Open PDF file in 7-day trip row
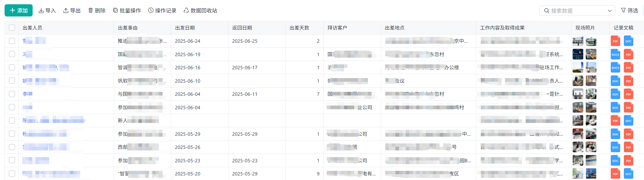 click(628, 94)
